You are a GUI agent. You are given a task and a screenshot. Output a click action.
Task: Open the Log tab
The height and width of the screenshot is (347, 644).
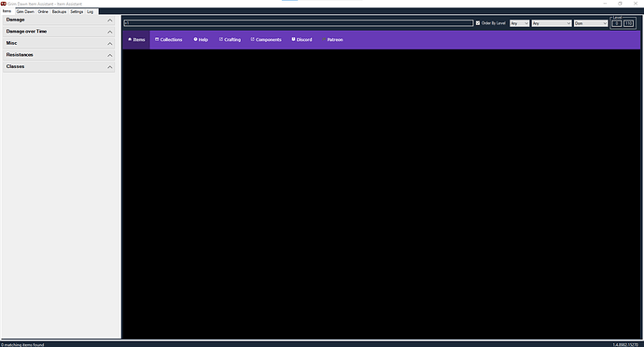90,11
